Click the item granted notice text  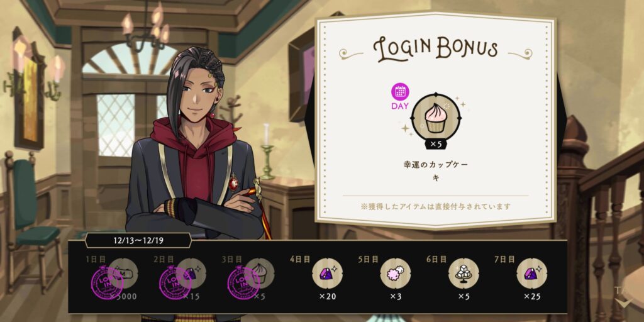(436, 206)
